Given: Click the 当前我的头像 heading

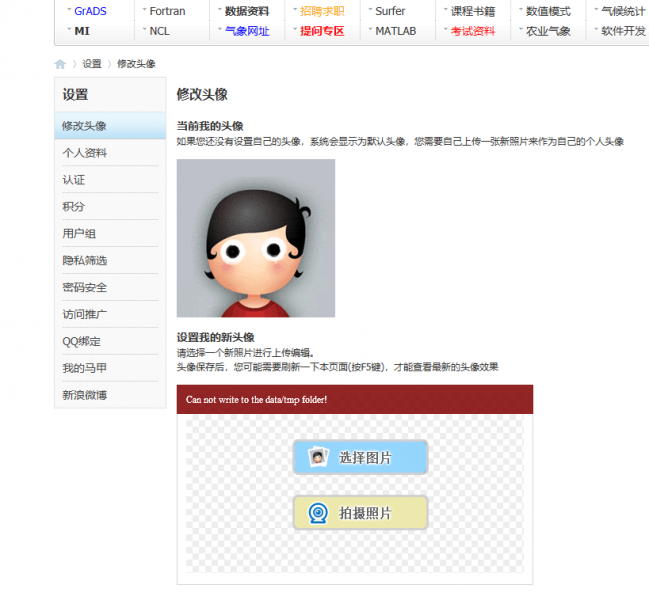Looking at the screenshot, I should 210,126.
